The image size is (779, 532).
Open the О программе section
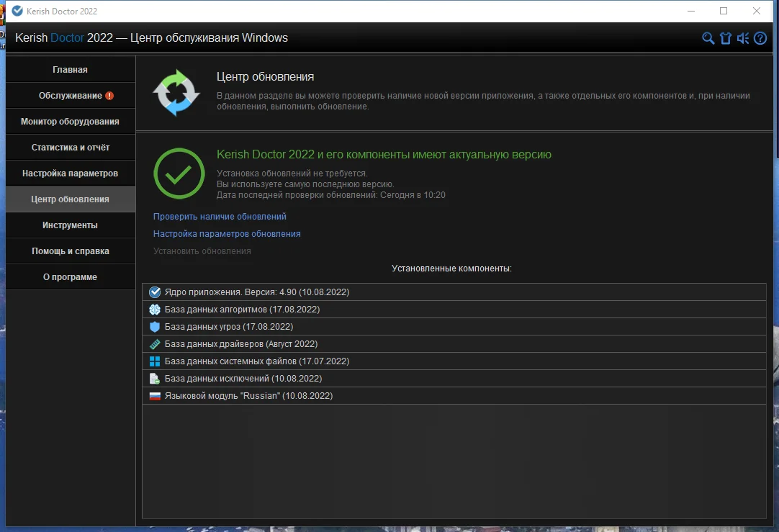70,276
